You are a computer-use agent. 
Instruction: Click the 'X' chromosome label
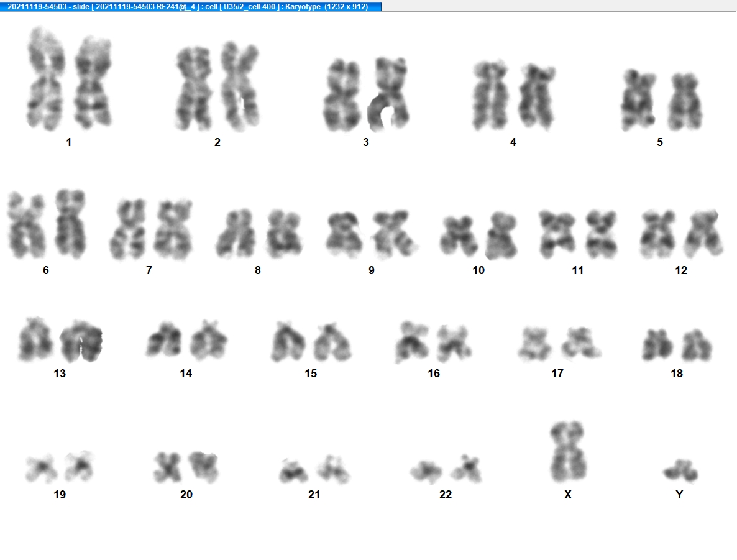tap(568, 495)
